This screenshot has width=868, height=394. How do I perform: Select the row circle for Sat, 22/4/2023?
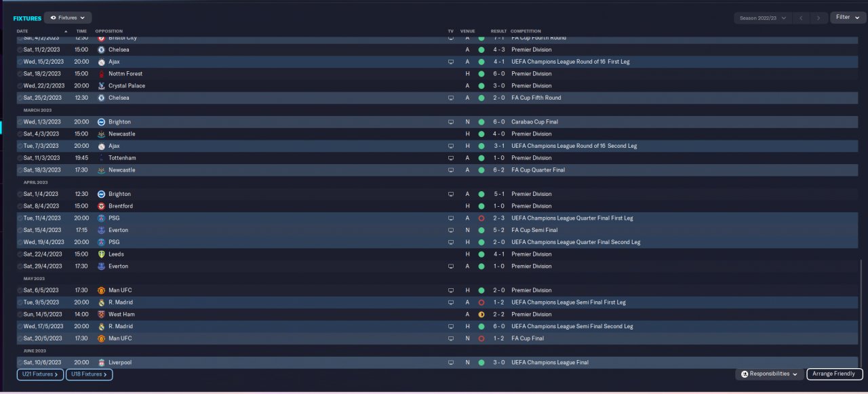pyautogui.click(x=20, y=254)
